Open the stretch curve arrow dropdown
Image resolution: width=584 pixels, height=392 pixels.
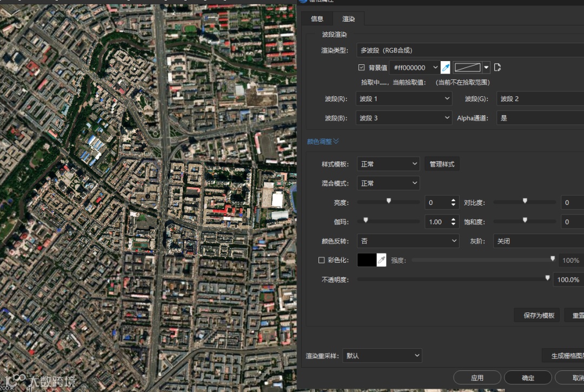click(486, 68)
